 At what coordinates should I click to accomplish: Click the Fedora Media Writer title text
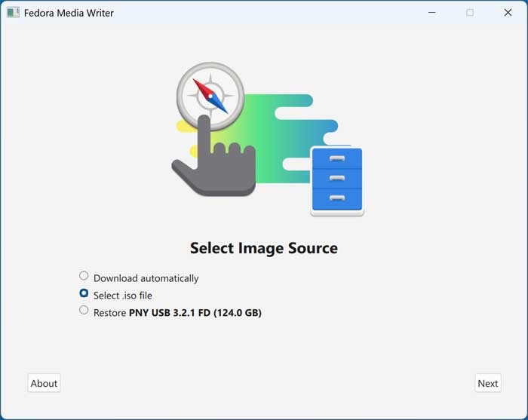tap(69, 13)
